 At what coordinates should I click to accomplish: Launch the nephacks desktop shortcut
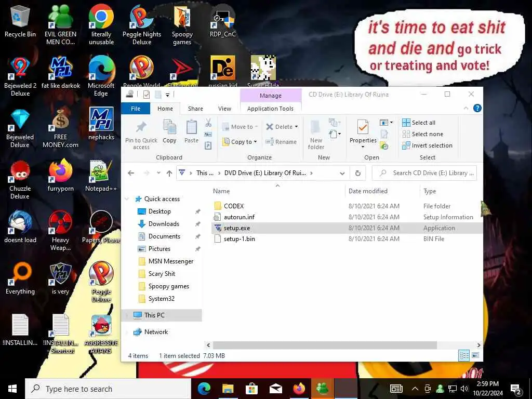pos(101,124)
